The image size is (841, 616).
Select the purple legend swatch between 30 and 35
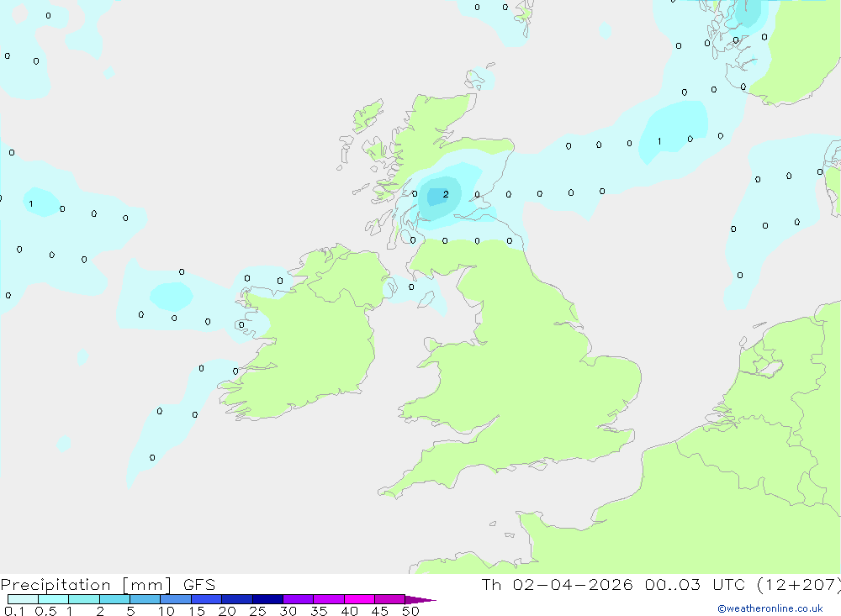point(298,599)
